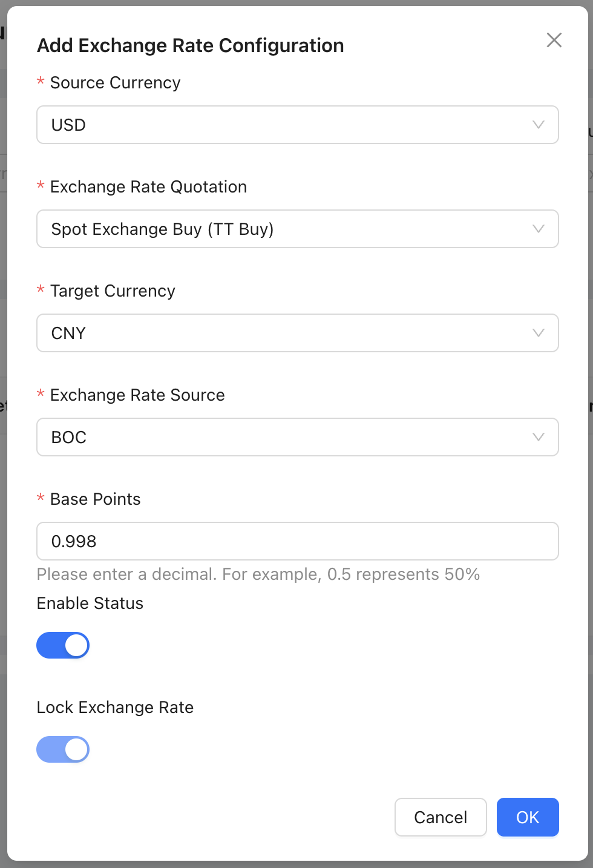593x868 pixels.
Task: Click the chevron arrow beside BOC
Action: (538, 437)
